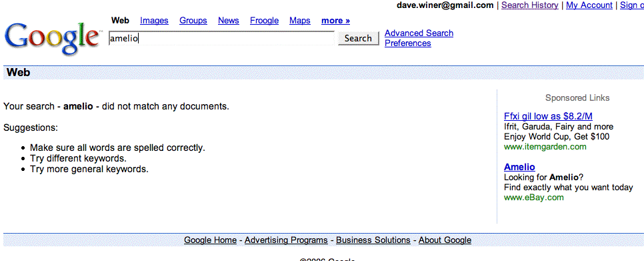Open the About Google link
Viewport: 644px width, 261px height.
(x=445, y=240)
